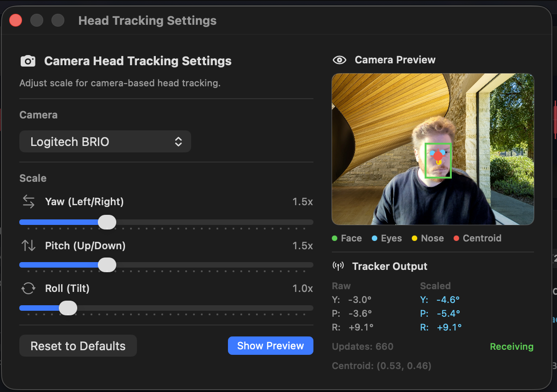Click the Roll rotation icon

tap(28, 288)
